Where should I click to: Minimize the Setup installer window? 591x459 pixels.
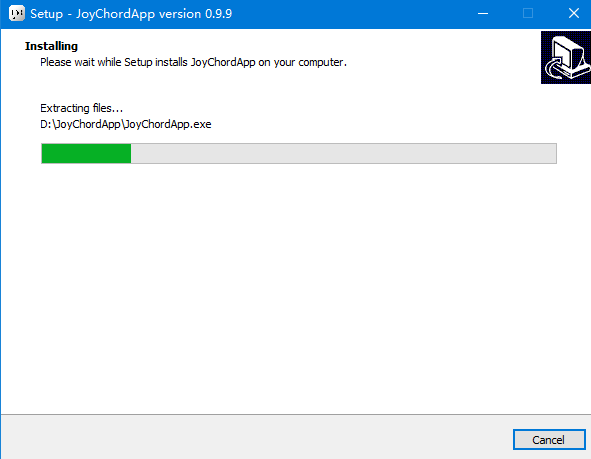pos(483,14)
